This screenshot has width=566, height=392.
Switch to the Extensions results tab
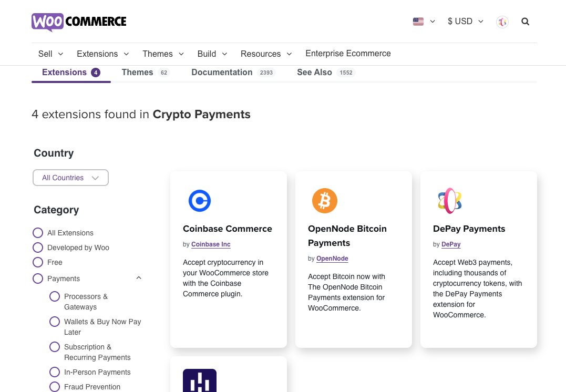71,73
